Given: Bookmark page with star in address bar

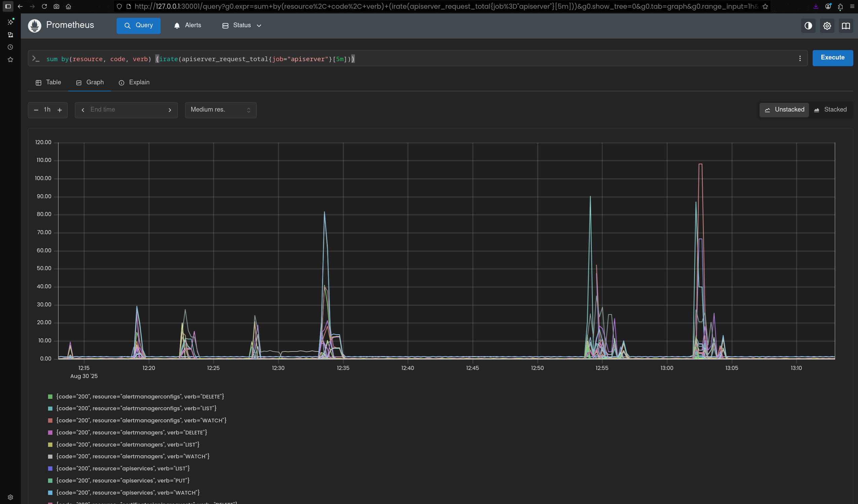Looking at the screenshot, I should click(765, 6).
